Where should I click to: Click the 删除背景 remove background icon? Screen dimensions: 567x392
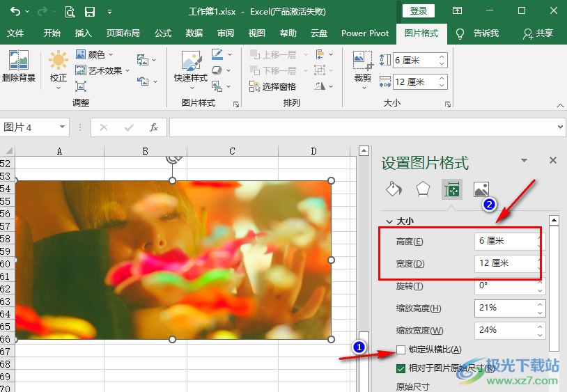pos(19,65)
